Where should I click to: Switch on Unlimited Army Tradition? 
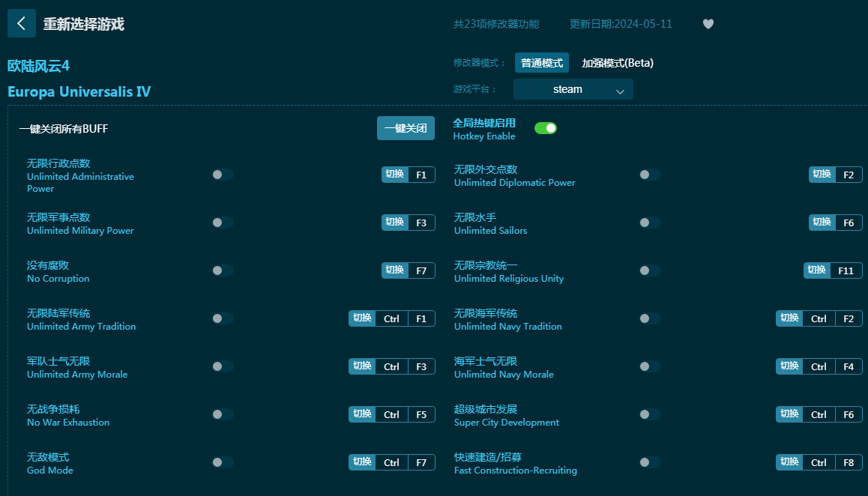click(223, 318)
